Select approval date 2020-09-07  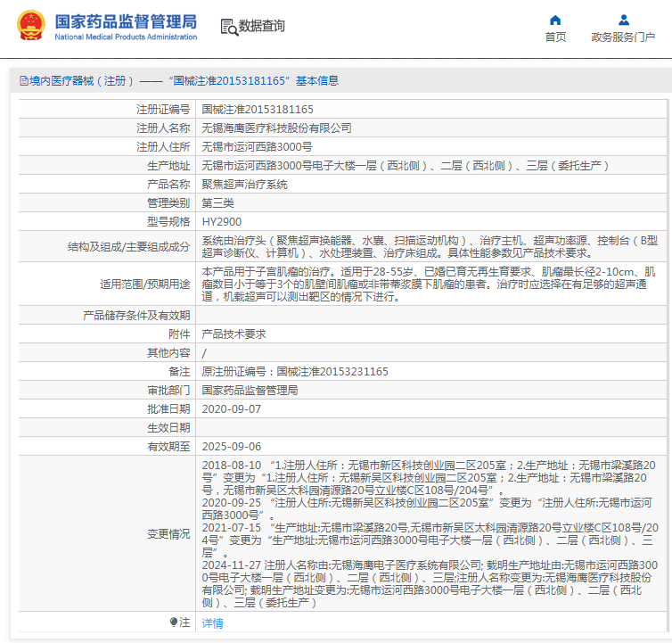click(232, 409)
